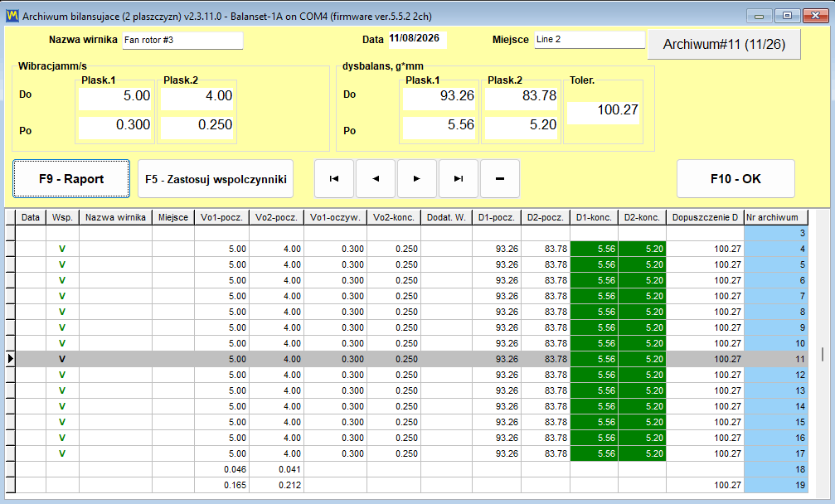Click Miejsce column header

173,217
